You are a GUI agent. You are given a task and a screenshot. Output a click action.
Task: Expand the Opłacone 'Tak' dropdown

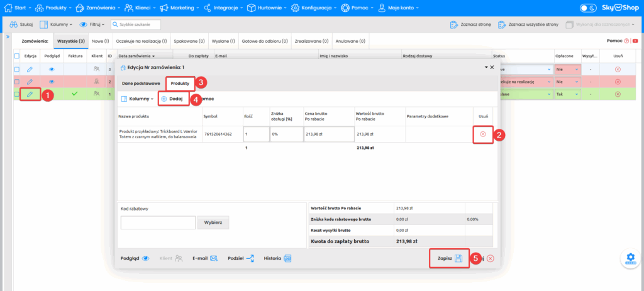click(567, 94)
